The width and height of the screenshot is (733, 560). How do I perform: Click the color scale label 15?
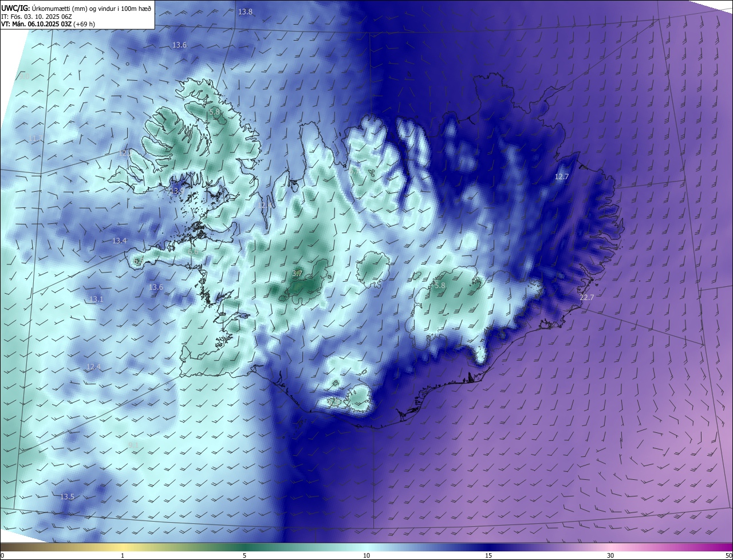coord(488,555)
